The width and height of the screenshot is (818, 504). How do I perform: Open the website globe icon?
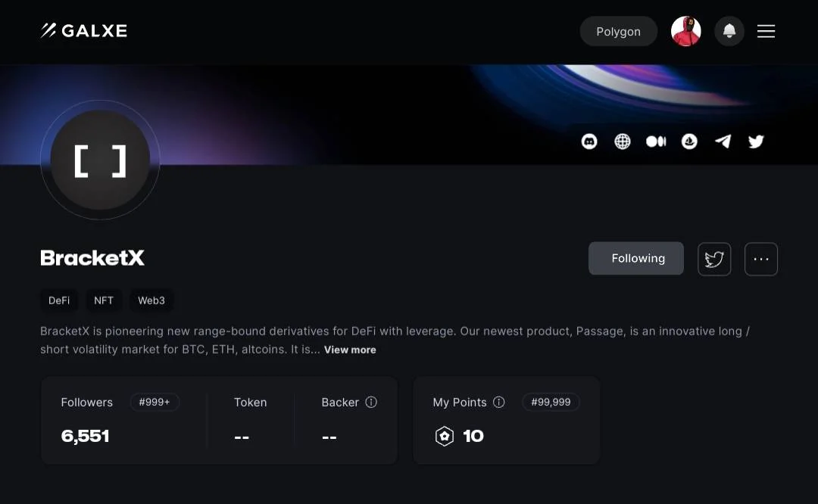click(x=623, y=142)
